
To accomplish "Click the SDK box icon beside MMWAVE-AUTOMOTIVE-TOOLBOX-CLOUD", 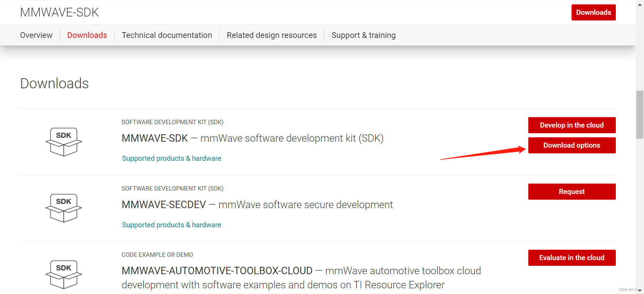I will click(x=64, y=274).
